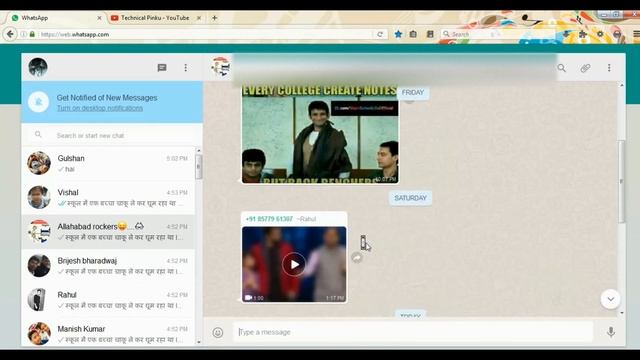Screen dimensions: 640x360
Task: Click the SATURDAY date label
Action: pyautogui.click(x=410, y=198)
